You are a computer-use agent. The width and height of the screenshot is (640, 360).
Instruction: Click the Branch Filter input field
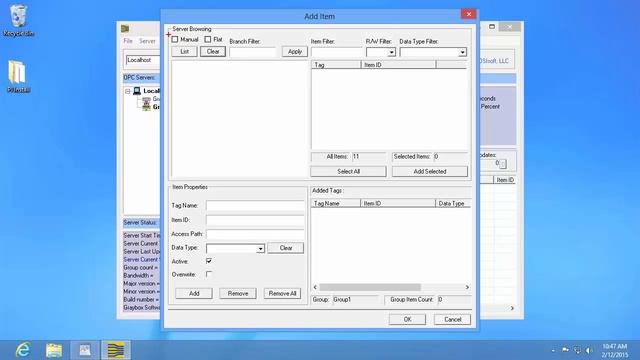(253, 52)
